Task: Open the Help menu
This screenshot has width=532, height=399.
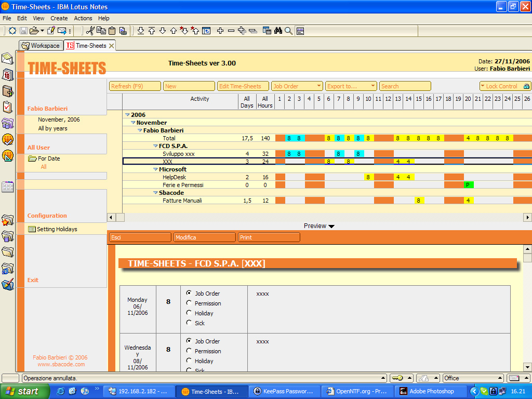Action: (x=104, y=18)
